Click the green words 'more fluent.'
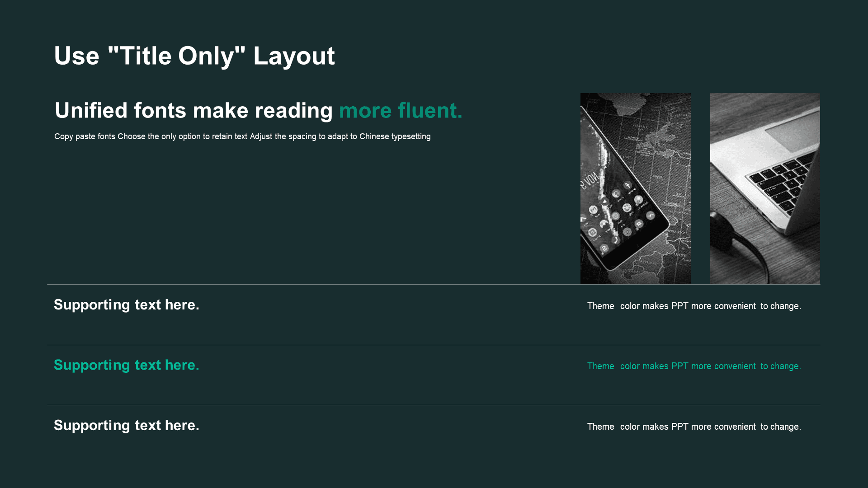This screenshot has height=488, width=868. (401, 111)
